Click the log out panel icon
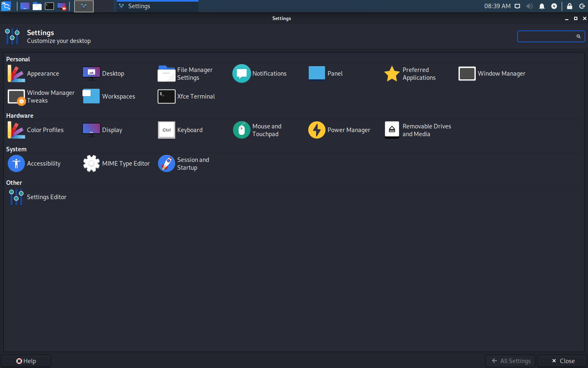The image size is (588, 368). click(582, 6)
